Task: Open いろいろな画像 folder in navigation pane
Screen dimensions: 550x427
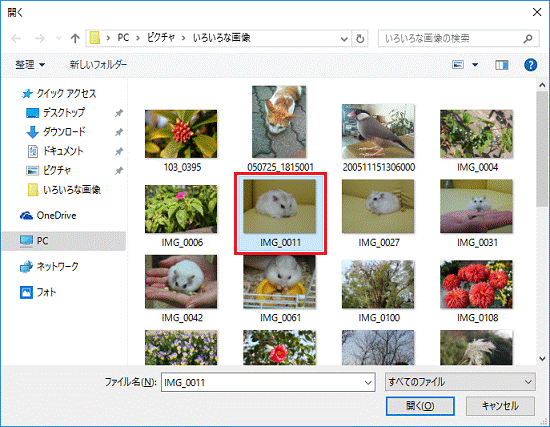Action: [x=64, y=190]
